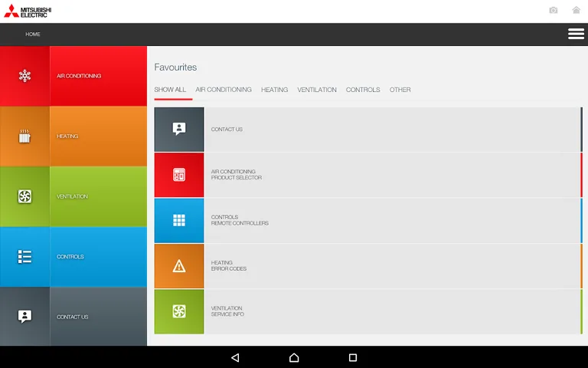This screenshot has height=368, width=588.
Task: Open Contact Us sidebar label
Action: click(x=73, y=317)
